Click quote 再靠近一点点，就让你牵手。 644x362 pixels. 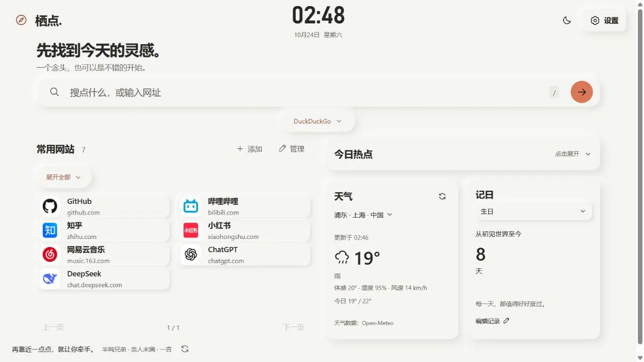pos(53,349)
